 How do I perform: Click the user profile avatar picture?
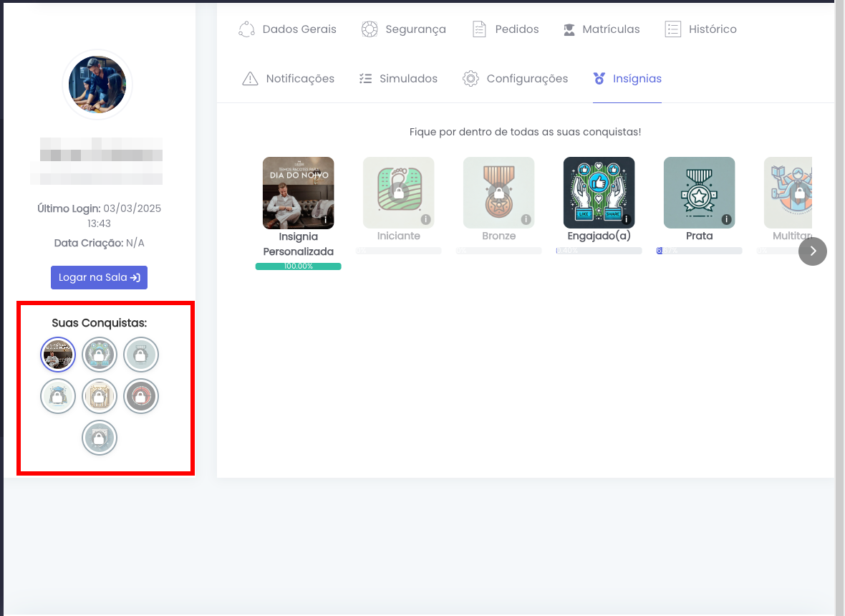(97, 85)
